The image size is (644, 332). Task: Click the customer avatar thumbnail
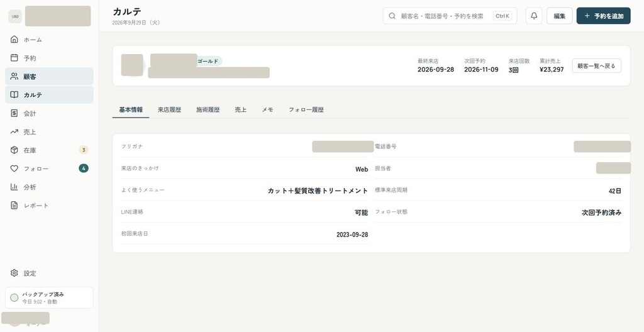(x=132, y=65)
